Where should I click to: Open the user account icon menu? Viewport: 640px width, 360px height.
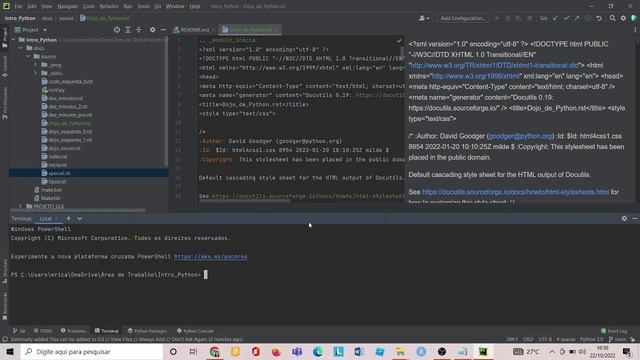tap(424, 18)
